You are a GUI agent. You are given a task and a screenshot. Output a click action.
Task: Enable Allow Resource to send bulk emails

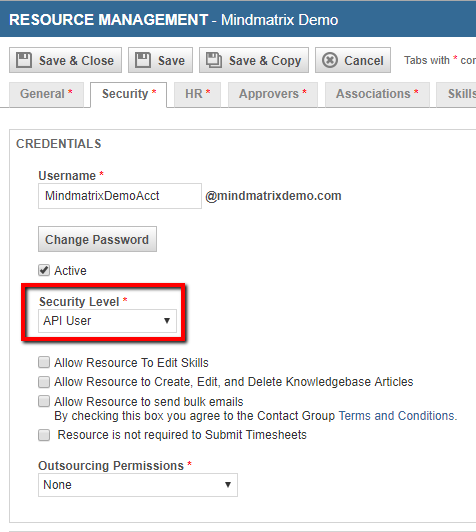pos(44,401)
